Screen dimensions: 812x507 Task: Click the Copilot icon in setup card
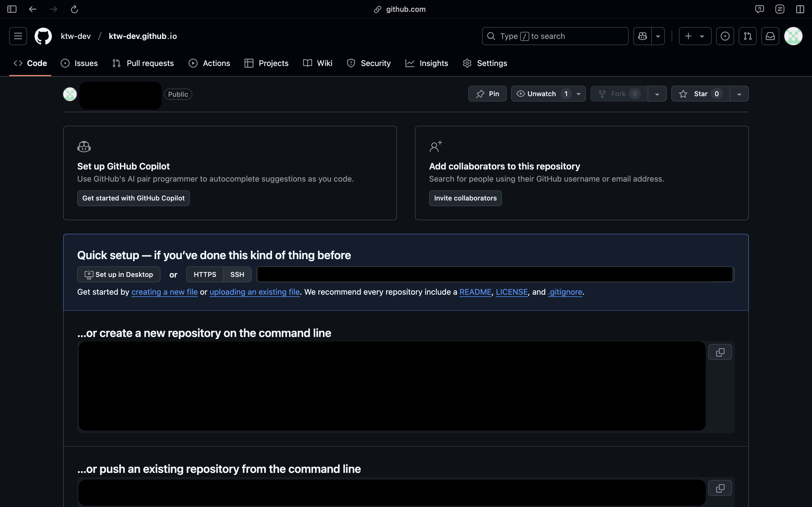[84, 147]
